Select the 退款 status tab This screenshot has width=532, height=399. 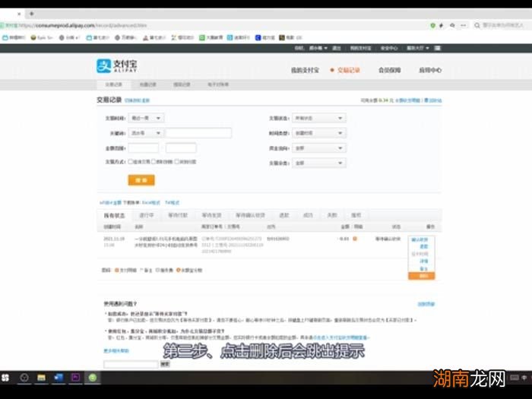tap(284, 215)
